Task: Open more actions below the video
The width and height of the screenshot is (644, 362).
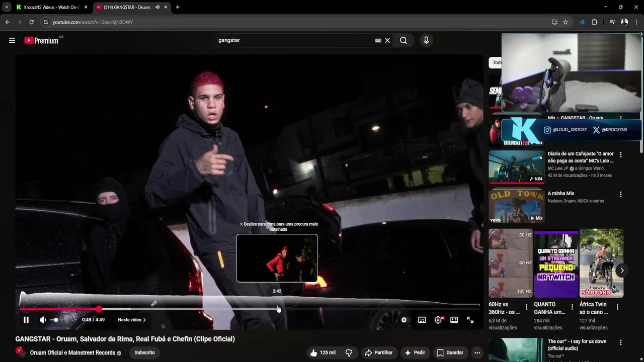Action: tap(477, 352)
